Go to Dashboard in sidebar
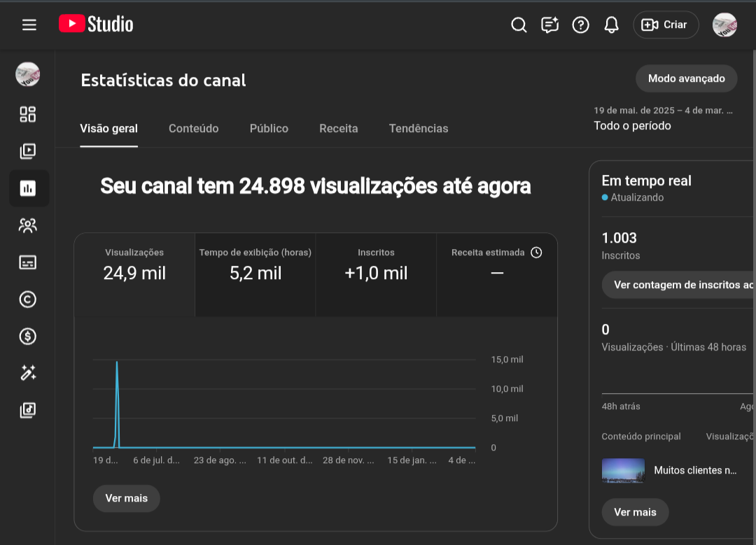The image size is (756, 545). [28, 114]
